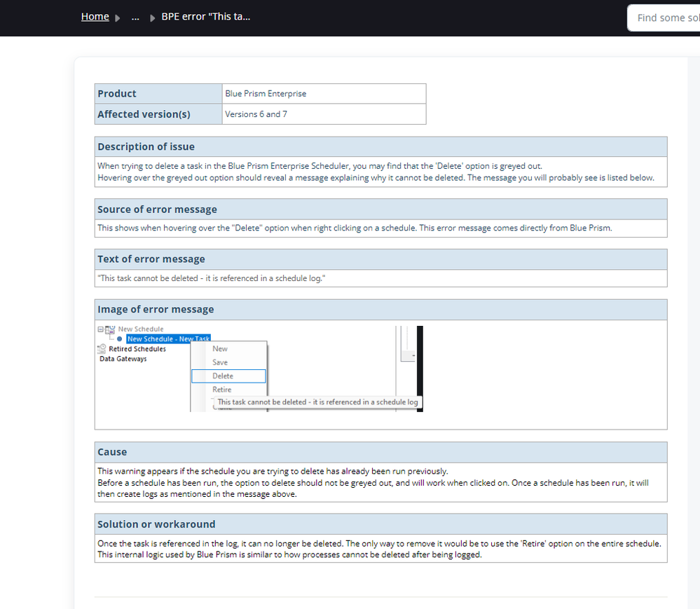Click the breadcrumb arrow after Home
700x609 pixels.
coord(118,18)
